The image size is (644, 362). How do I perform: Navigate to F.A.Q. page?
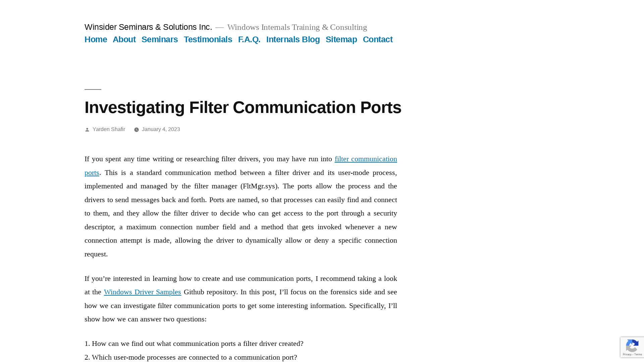click(249, 39)
